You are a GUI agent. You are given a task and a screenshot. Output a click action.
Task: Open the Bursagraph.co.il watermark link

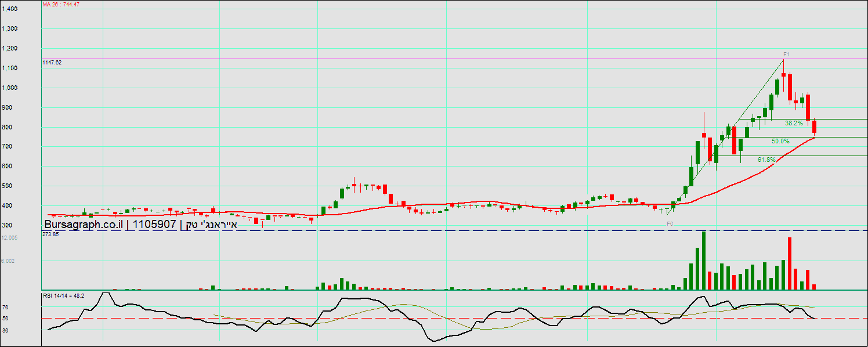click(x=84, y=225)
